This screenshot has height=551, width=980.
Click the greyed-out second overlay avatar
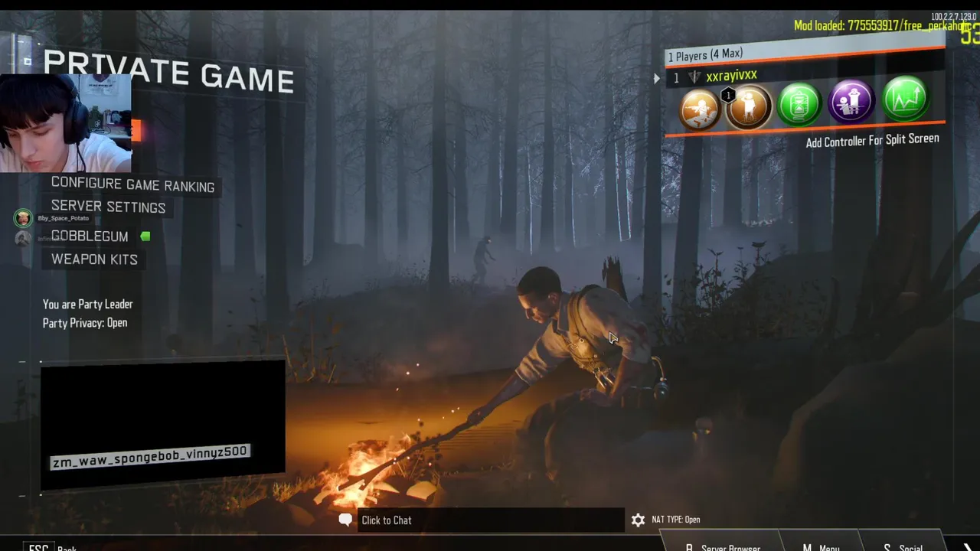(23, 238)
